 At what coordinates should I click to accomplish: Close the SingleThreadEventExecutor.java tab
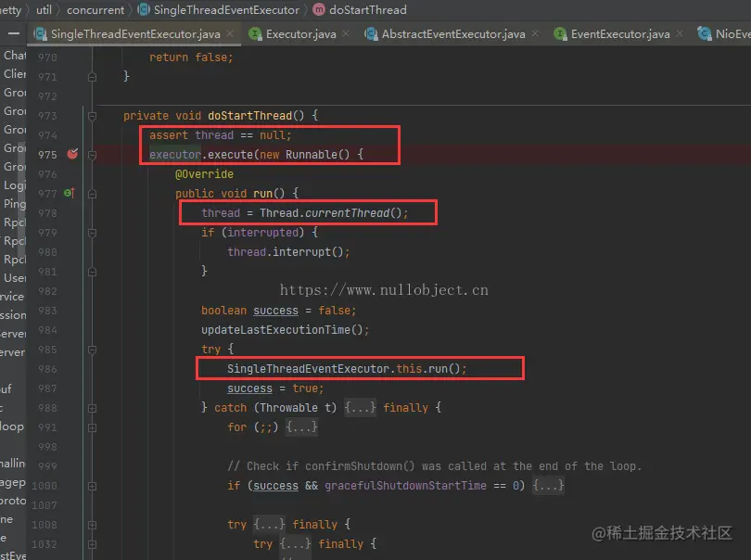pyautogui.click(x=230, y=33)
